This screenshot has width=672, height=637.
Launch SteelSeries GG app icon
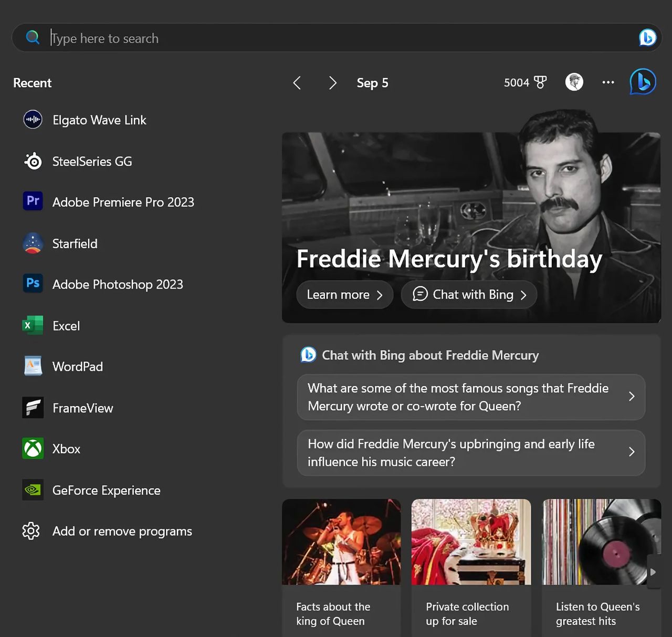point(33,162)
